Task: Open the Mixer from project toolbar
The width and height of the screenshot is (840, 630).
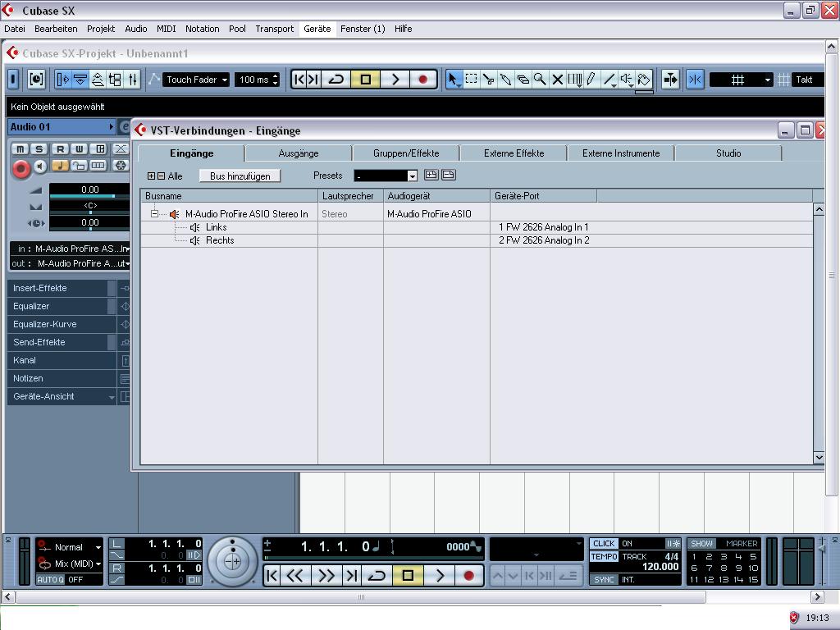Action: [132, 80]
